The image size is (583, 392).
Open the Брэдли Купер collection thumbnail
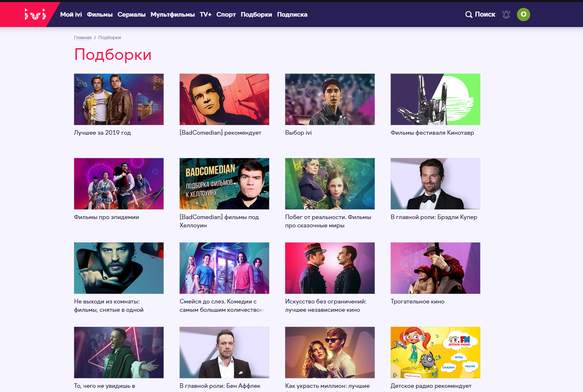[435, 184]
